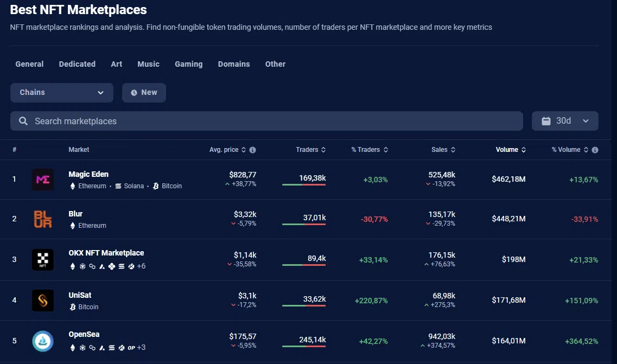This screenshot has height=364, width=617.
Task: Click first chain icon in OpenSea row
Action: tap(72, 348)
